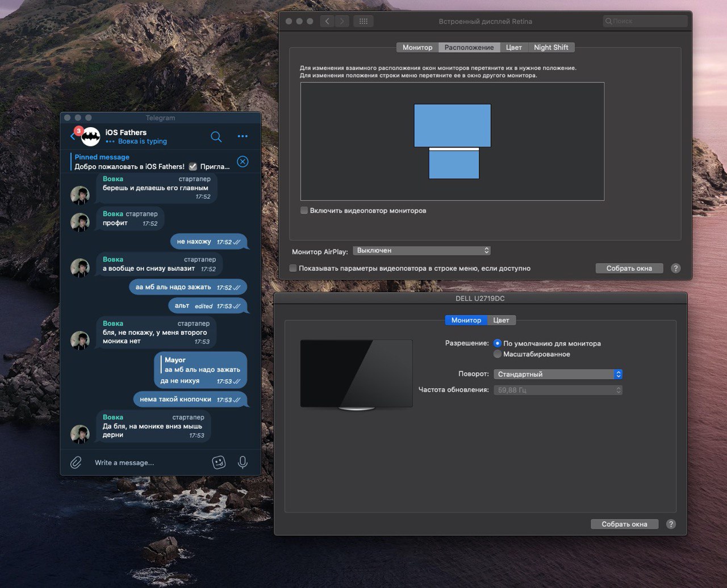Screen dimensions: 727x588
Task: Click message 'не нахожу'
Action: pyautogui.click(x=209, y=241)
